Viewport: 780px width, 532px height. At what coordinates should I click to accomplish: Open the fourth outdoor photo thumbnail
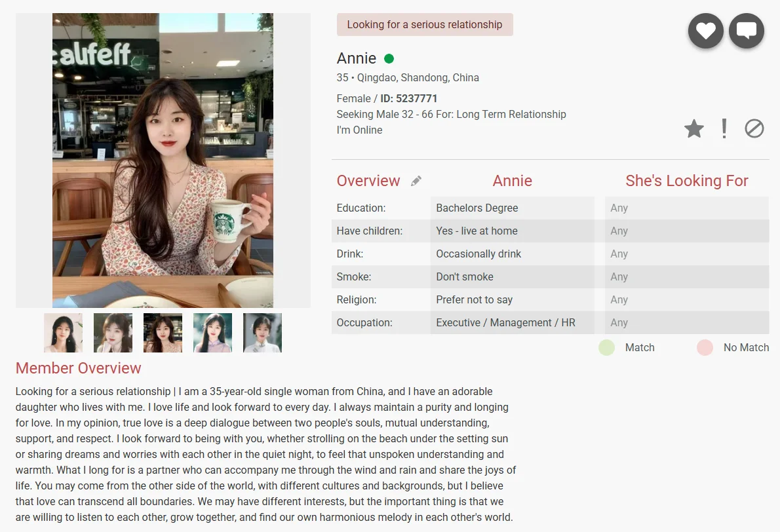[212, 333]
